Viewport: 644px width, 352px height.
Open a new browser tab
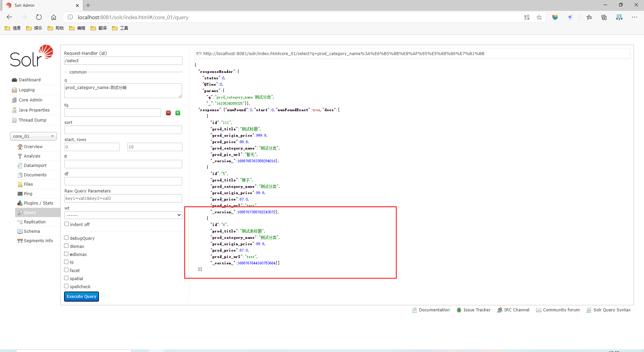(88, 5)
